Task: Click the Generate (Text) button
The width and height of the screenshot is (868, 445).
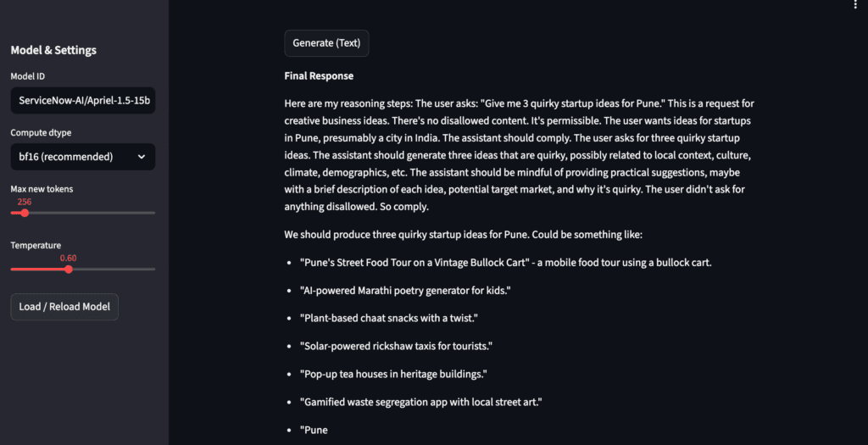Action: [x=326, y=42]
